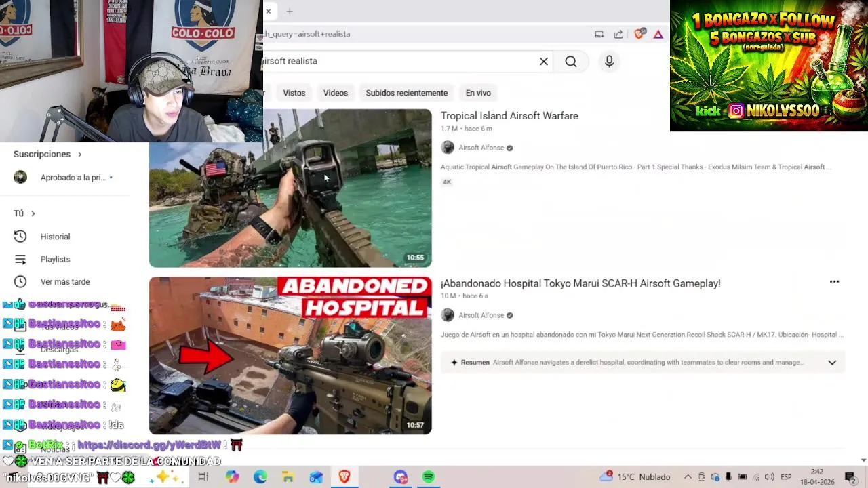Select the Subidos recientemente filter chip
This screenshot has height=488, width=868.
(407, 93)
